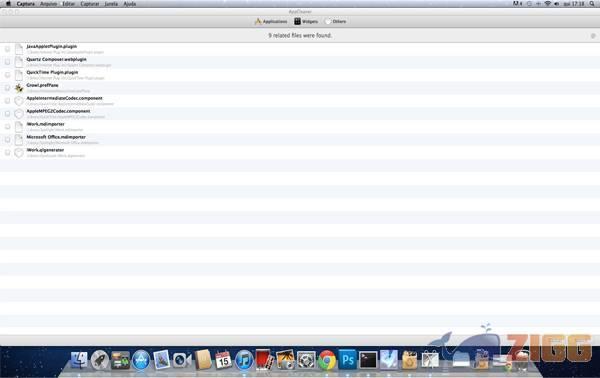Image resolution: width=600 pixels, height=378 pixels.
Task: Switch to the Widgets tab
Action: click(x=306, y=21)
